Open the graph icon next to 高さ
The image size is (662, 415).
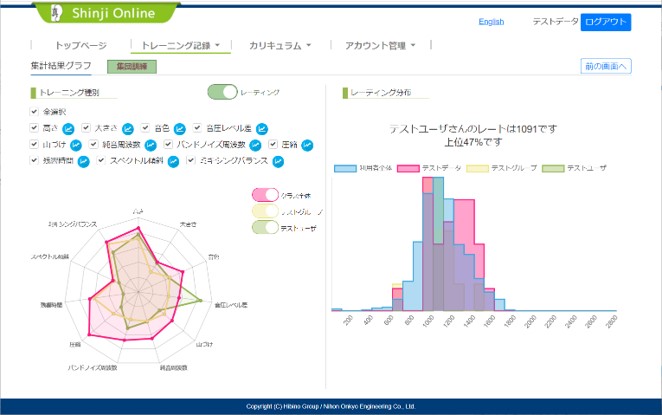pos(68,129)
